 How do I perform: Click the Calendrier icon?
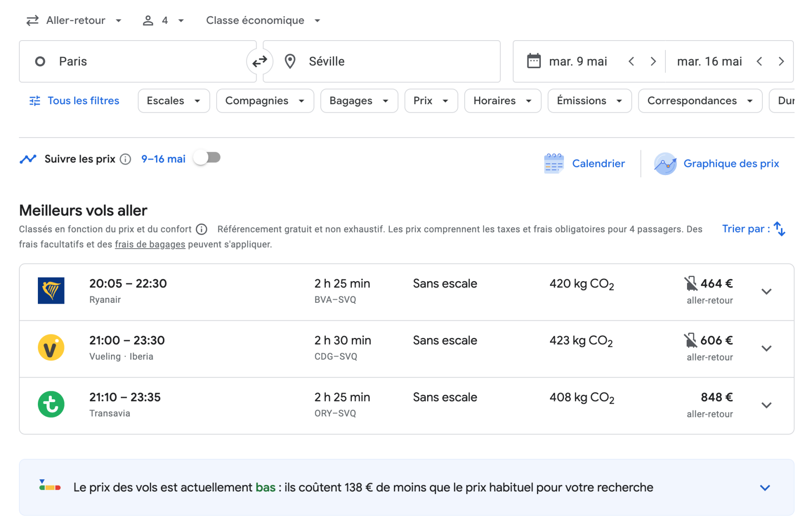click(x=554, y=163)
